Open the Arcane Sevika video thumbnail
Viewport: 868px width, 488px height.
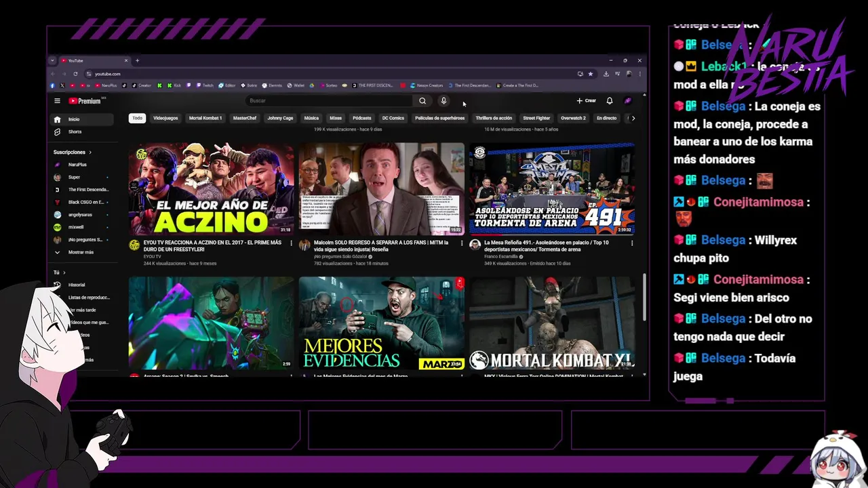[x=212, y=323]
